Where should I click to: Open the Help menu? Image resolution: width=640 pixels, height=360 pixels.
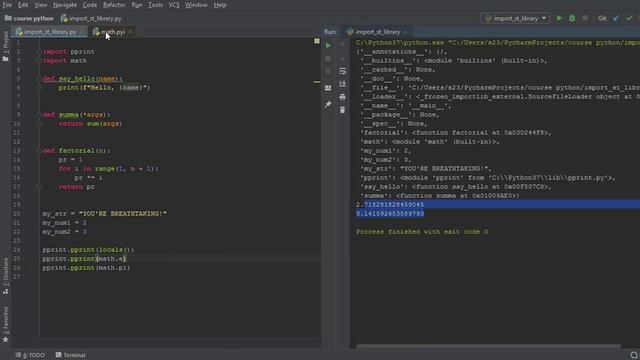pyautogui.click(x=220, y=5)
